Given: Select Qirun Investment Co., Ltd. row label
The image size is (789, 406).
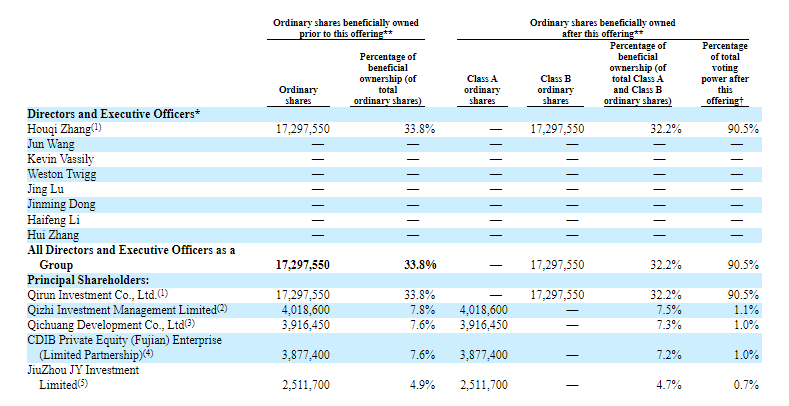Looking at the screenshot, I should click(92, 295).
